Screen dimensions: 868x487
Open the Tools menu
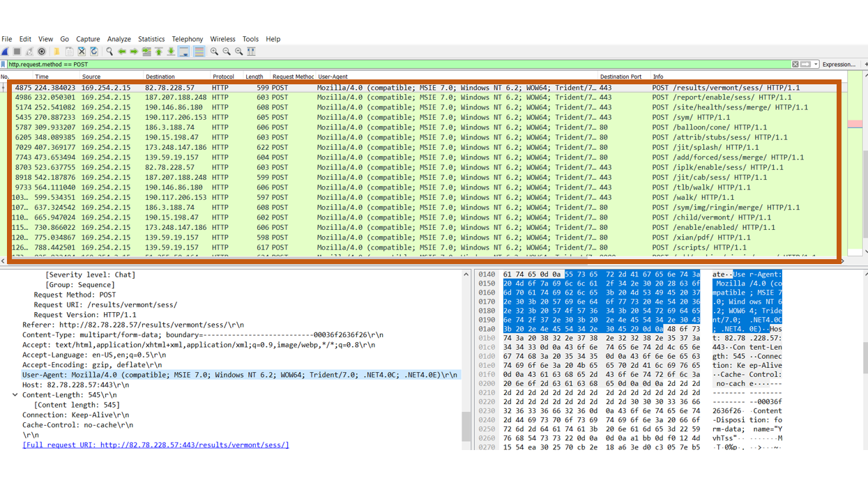tap(250, 39)
